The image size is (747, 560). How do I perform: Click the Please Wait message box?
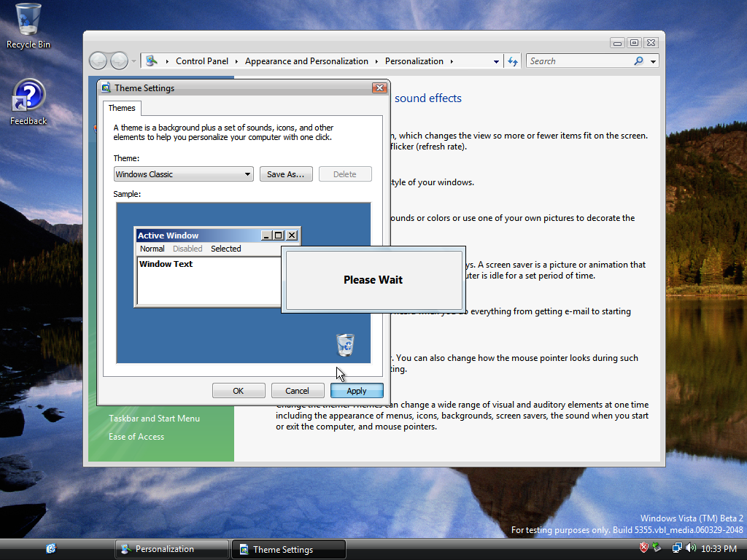click(373, 279)
